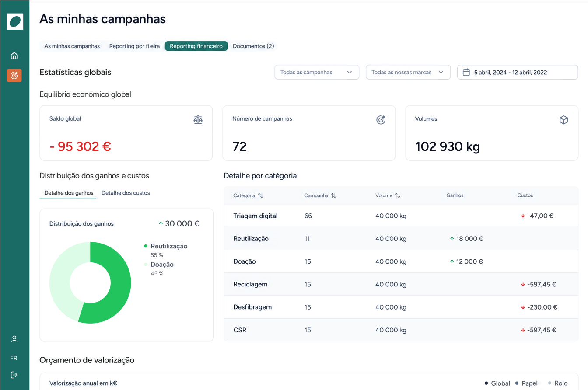This screenshot has height=390, width=588.
Task: Click the Reciclagem category cell
Action: tap(250, 284)
